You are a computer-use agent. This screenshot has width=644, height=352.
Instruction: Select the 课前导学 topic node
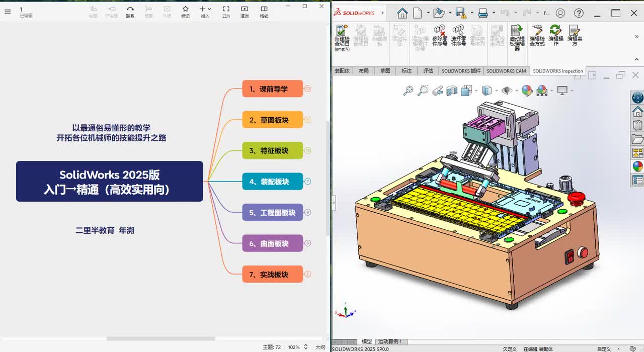273,89
